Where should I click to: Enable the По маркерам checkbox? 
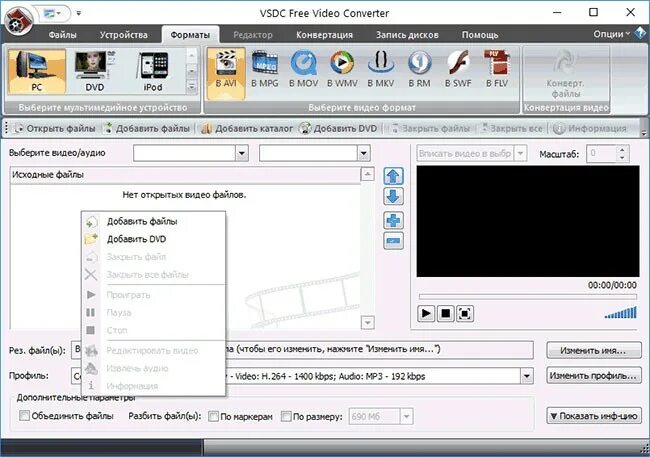(x=213, y=416)
